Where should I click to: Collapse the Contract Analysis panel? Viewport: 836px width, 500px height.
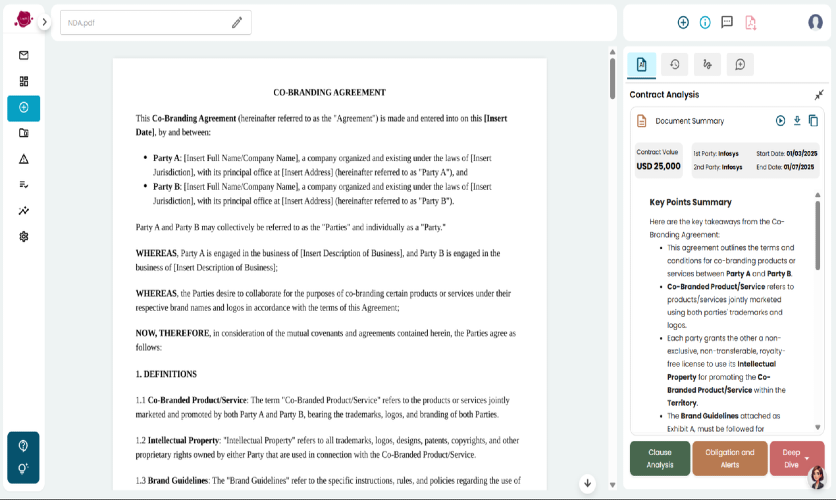[x=819, y=95]
